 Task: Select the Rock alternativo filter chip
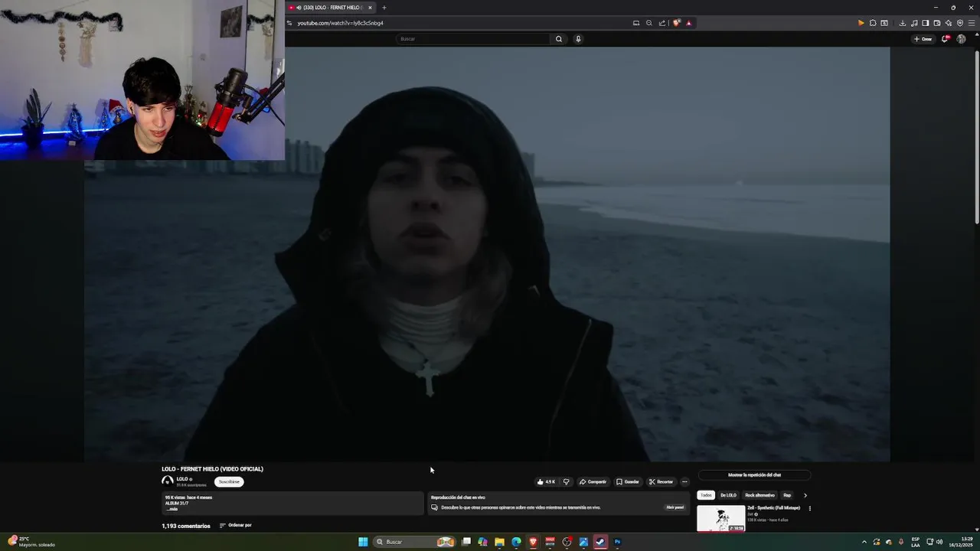[759, 495]
